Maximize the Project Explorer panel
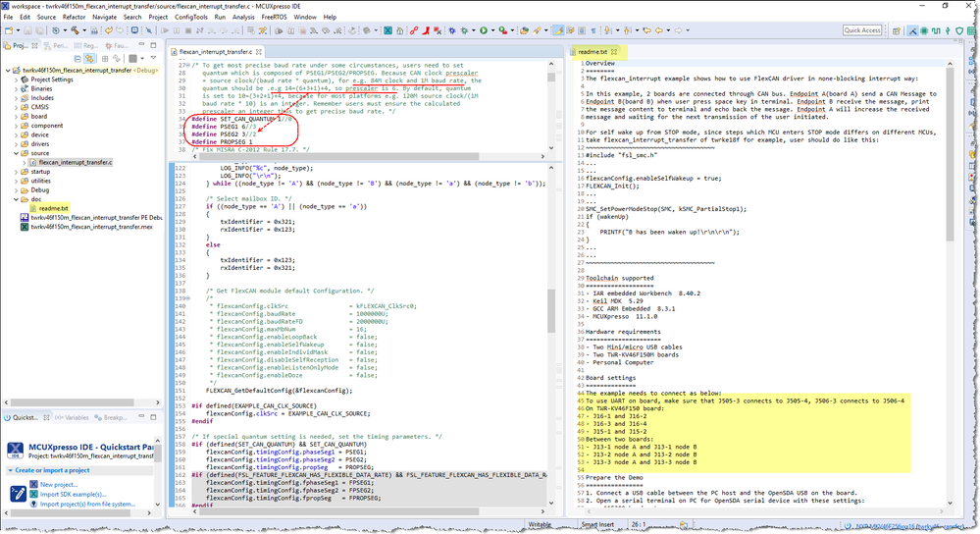 coord(153,44)
